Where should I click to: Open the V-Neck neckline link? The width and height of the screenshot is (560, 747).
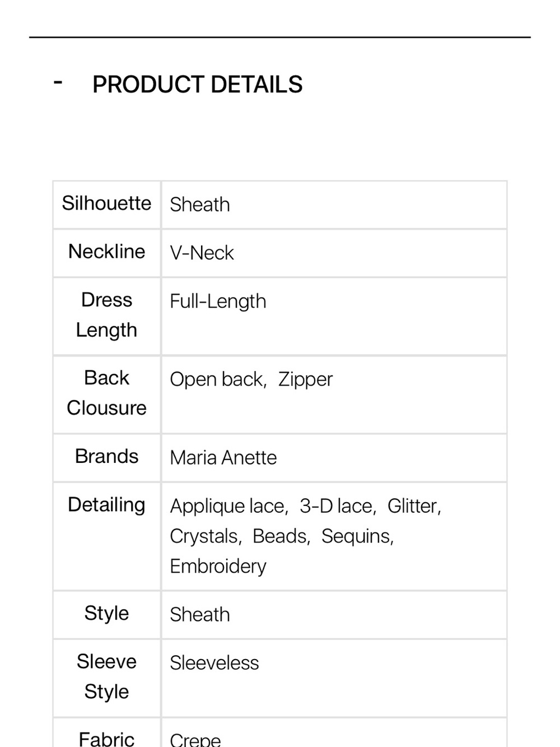202,253
